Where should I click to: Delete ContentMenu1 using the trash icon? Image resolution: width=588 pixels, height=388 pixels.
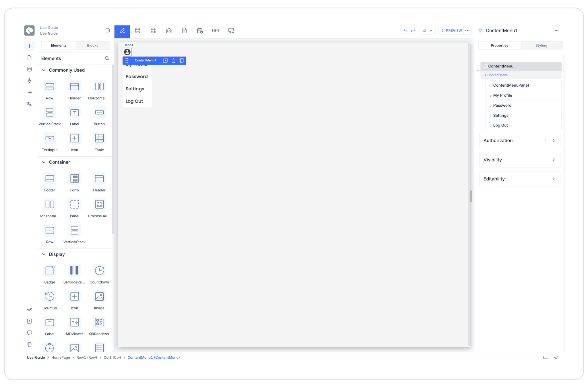point(173,61)
